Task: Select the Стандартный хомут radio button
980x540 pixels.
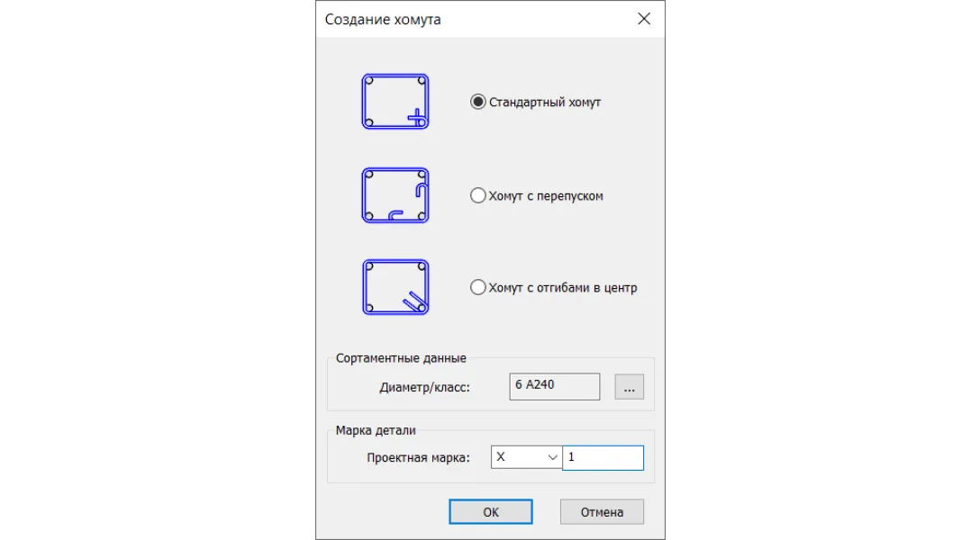Action: pyautogui.click(x=478, y=102)
